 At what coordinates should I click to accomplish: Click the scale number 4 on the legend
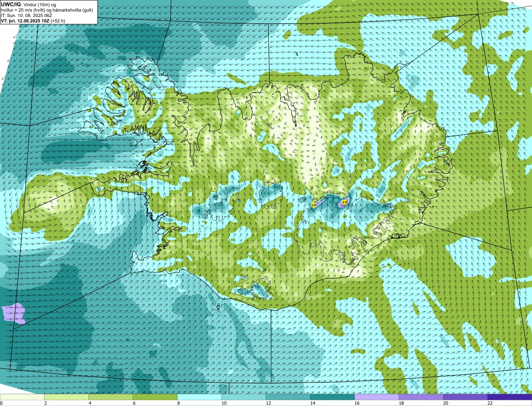(90, 403)
